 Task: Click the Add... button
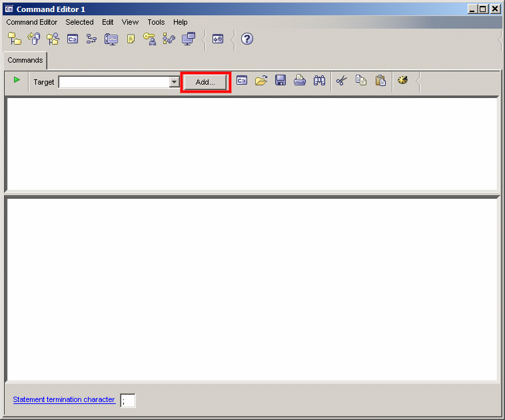205,82
